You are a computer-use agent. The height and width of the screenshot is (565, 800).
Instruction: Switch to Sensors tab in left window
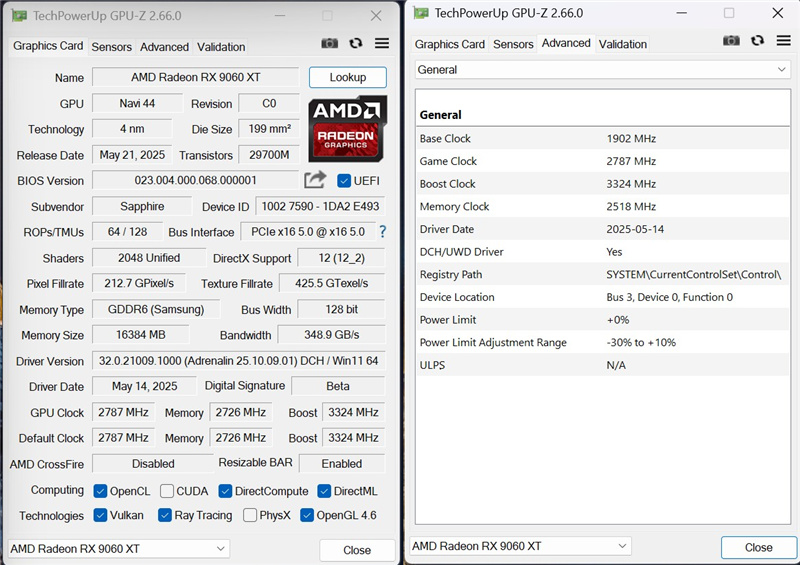[x=111, y=47]
